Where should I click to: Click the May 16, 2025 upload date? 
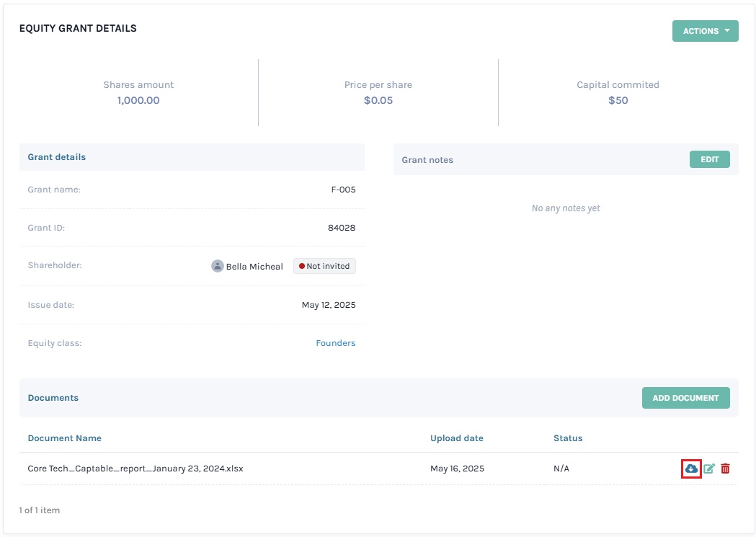[457, 469]
